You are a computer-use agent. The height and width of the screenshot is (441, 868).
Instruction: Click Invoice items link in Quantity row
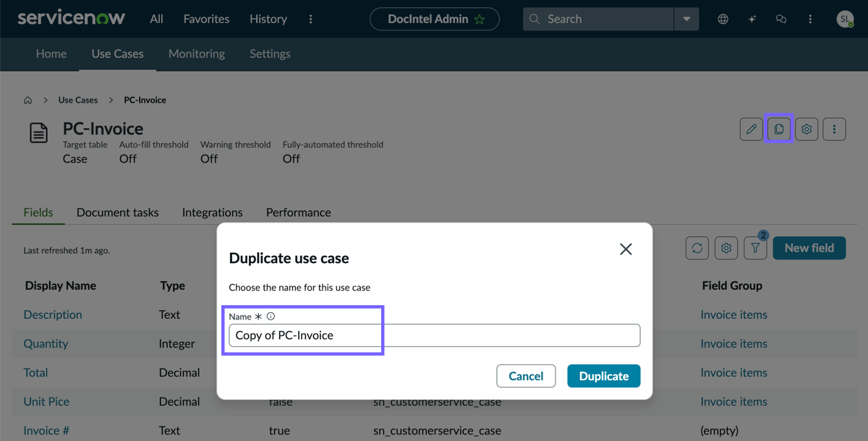click(x=733, y=343)
